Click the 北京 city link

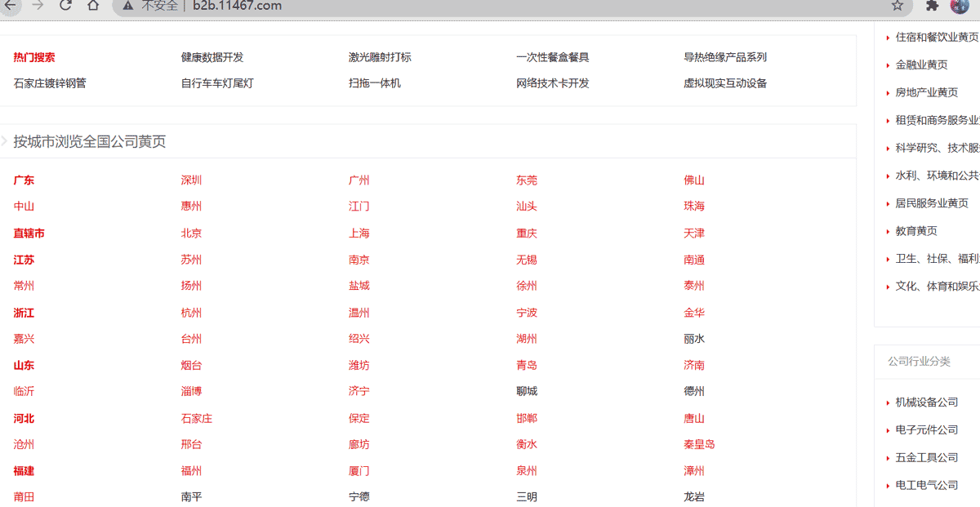tap(191, 233)
